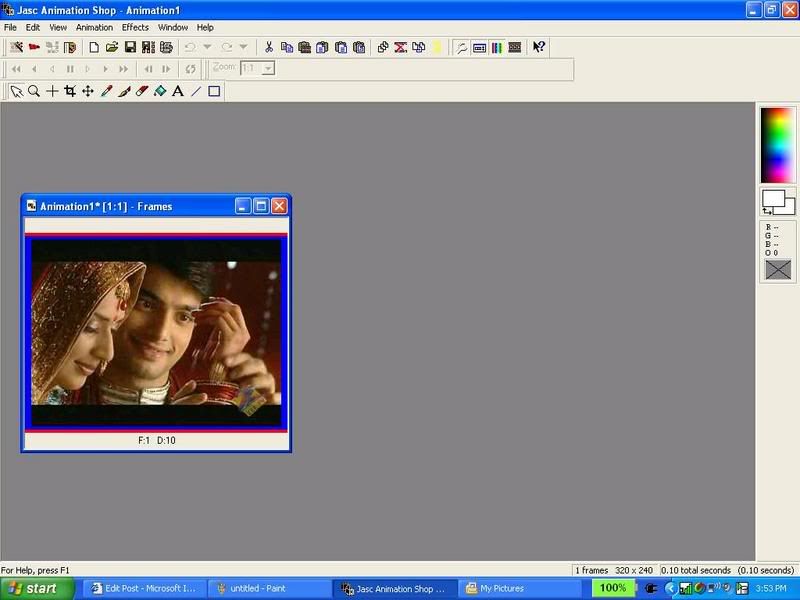800x600 pixels.
Task: Select the Eraser tool
Action: [142, 91]
